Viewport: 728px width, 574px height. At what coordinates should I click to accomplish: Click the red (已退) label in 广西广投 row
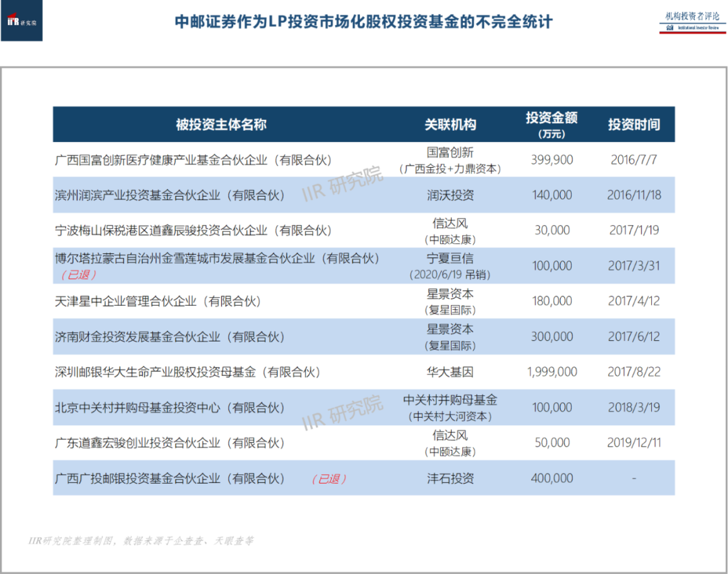[329, 479]
